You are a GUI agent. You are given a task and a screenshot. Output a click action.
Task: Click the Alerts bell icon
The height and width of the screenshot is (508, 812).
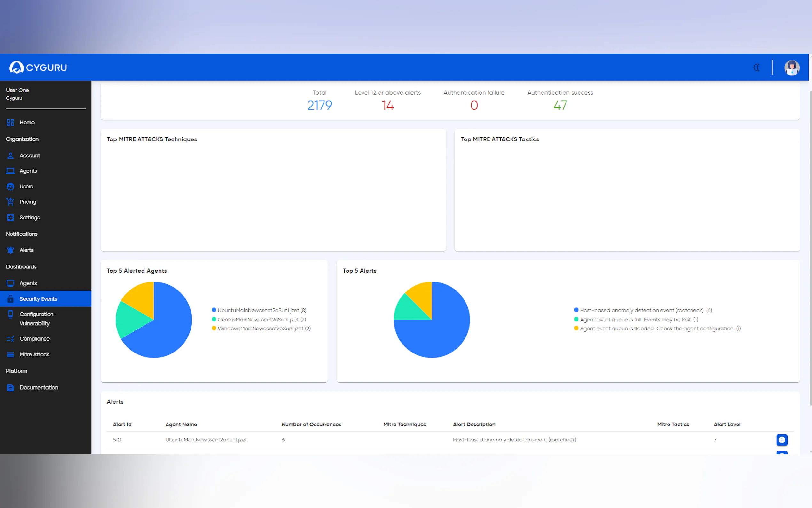pos(11,250)
